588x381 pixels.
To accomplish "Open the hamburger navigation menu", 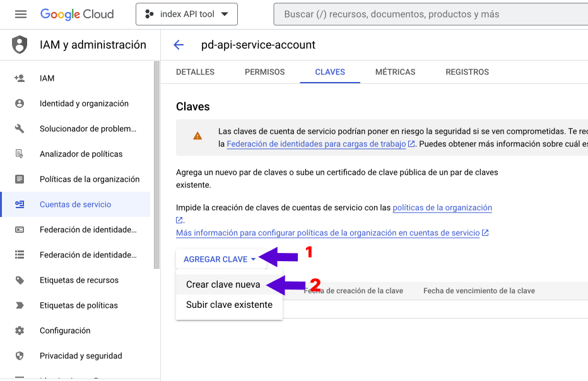I will click(x=21, y=15).
